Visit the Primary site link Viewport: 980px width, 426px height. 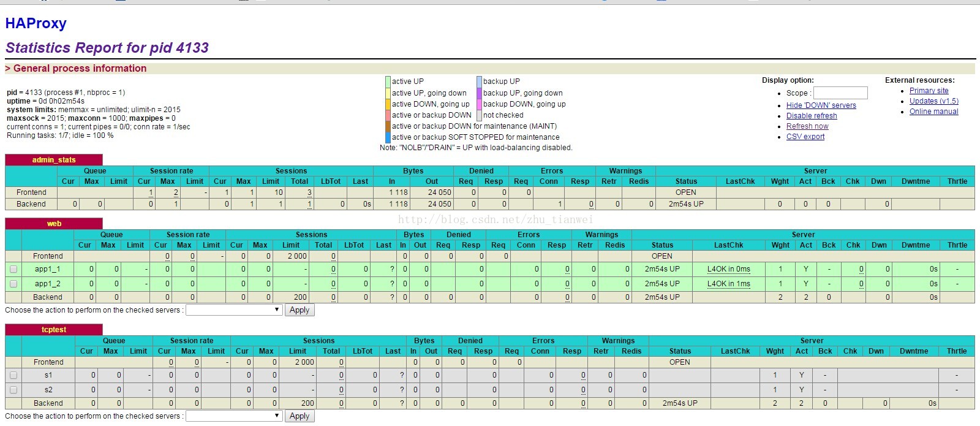point(929,91)
